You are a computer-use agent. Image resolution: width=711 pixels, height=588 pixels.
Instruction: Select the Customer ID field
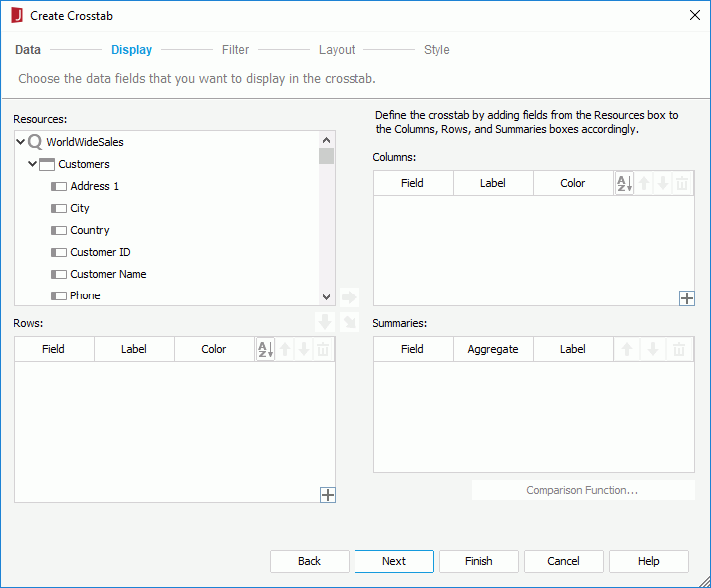pos(100,252)
